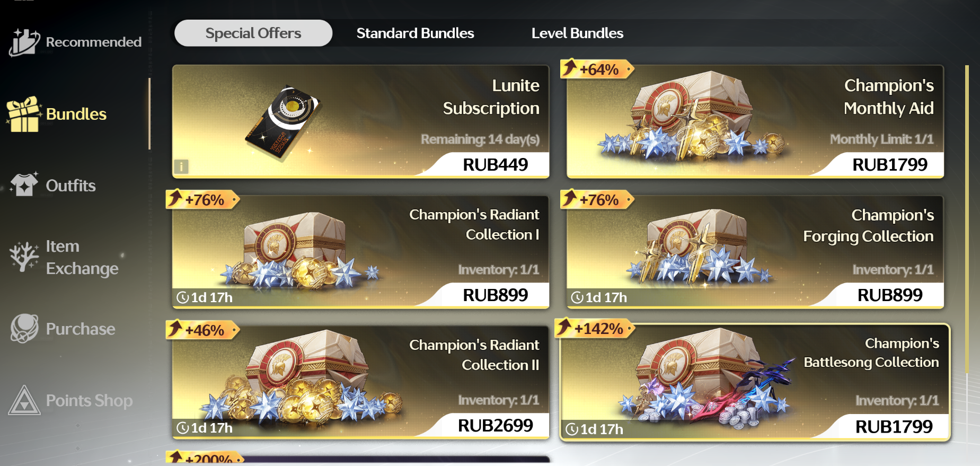Buy Champion's Radiant Collection I RUB899
980x466 pixels.
tap(495, 295)
